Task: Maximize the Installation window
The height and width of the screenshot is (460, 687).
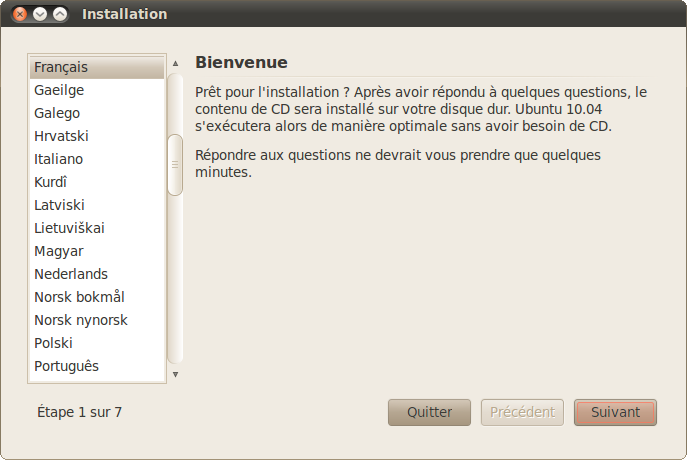Action: coord(59,15)
